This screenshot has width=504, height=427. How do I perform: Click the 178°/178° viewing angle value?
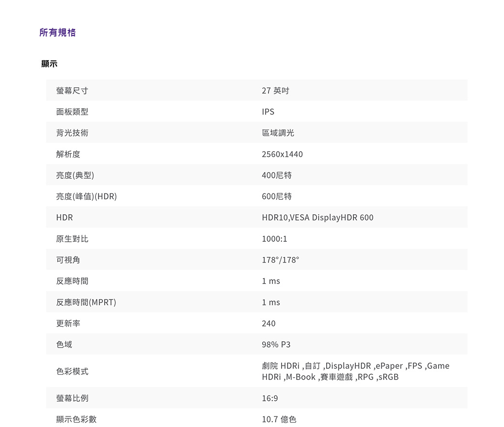click(x=280, y=260)
